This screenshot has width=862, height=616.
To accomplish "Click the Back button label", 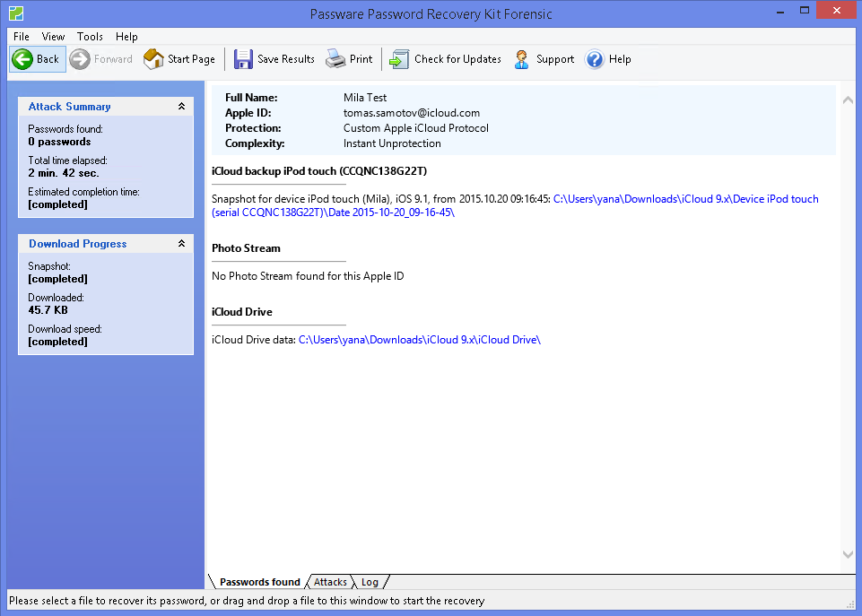I will tap(48, 59).
